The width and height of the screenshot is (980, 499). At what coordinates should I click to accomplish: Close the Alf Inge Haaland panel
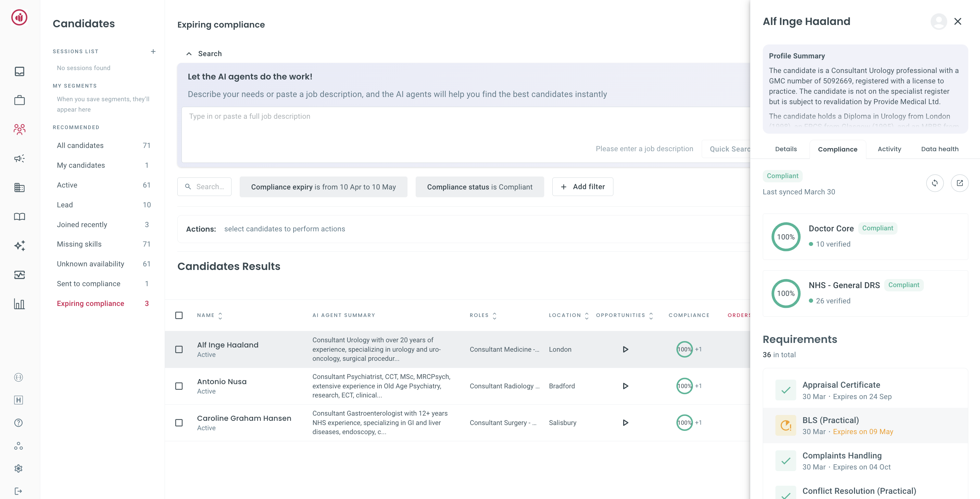tap(958, 21)
